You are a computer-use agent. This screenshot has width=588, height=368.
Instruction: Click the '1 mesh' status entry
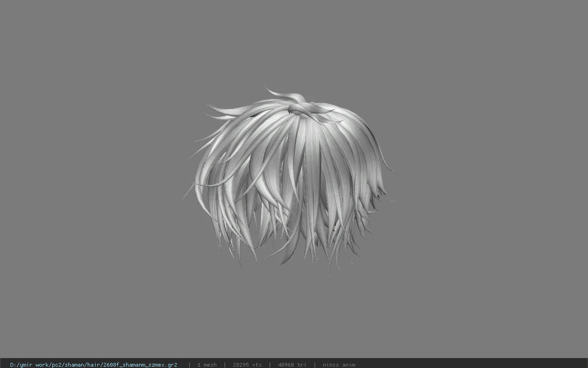[x=207, y=365]
